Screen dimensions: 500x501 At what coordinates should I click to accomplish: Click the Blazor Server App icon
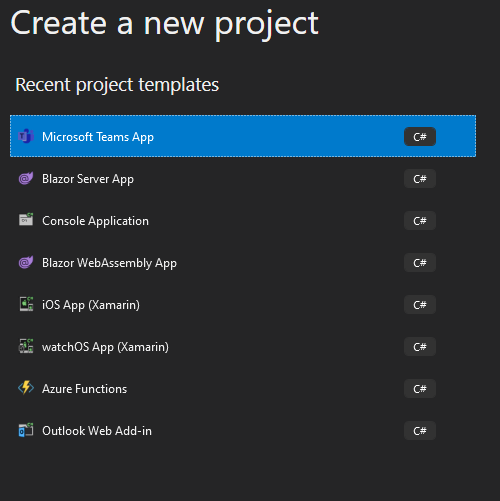[x=26, y=178]
